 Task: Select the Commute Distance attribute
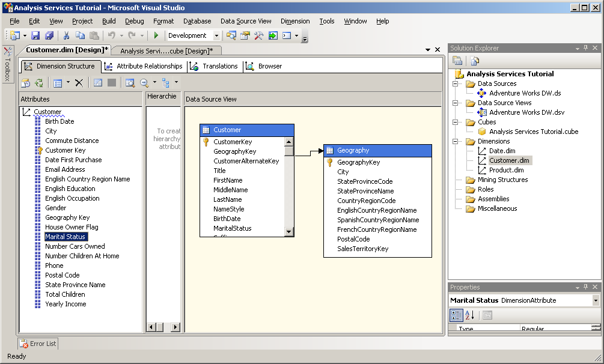(x=72, y=141)
